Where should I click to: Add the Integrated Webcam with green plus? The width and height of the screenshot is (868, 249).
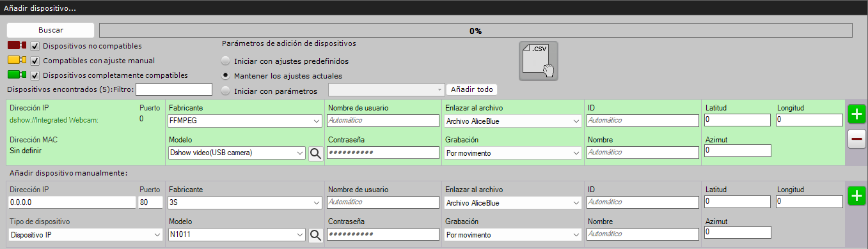tap(856, 114)
